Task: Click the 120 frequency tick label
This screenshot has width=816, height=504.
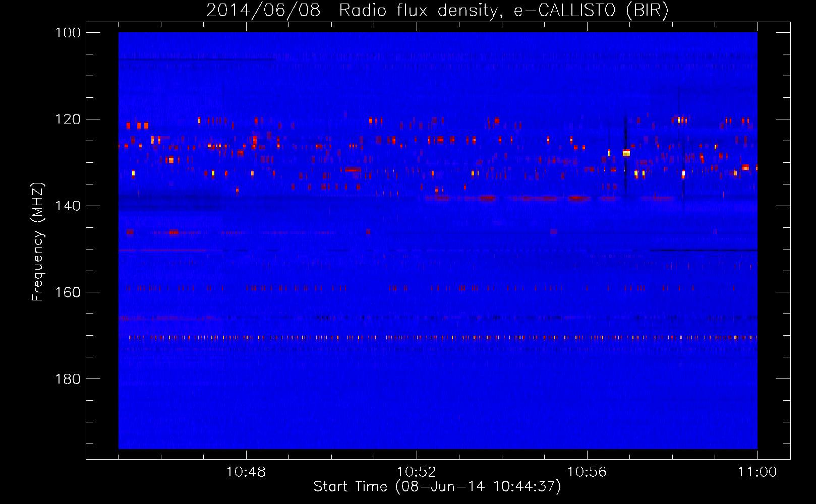Action: coord(68,119)
